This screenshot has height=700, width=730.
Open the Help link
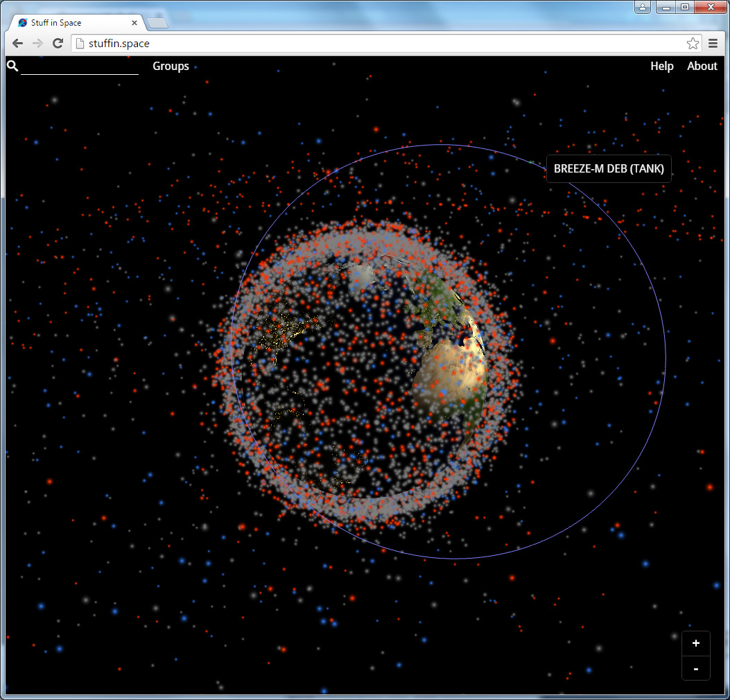pyautogui.click(x=661, y=67)
